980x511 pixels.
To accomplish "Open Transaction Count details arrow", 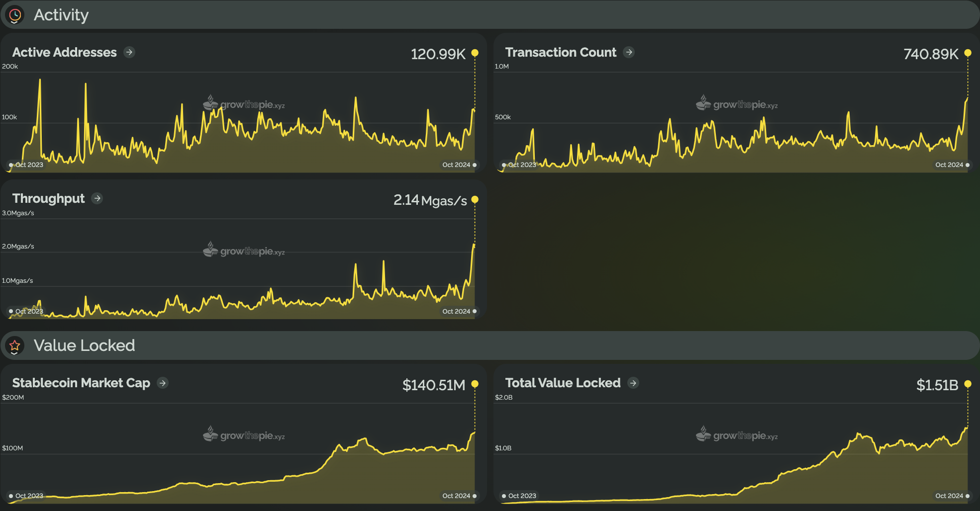I will [629, 52].
